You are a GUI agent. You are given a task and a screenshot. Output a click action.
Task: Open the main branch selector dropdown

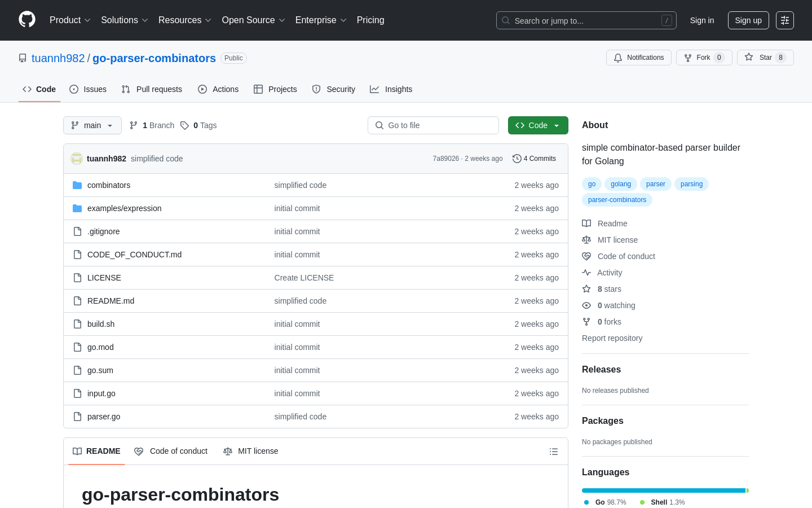coord(92,125)
